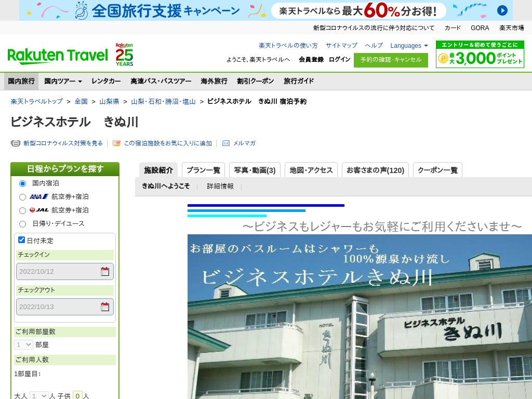Open the クーポン一覧 tab

tap(437, 170)
